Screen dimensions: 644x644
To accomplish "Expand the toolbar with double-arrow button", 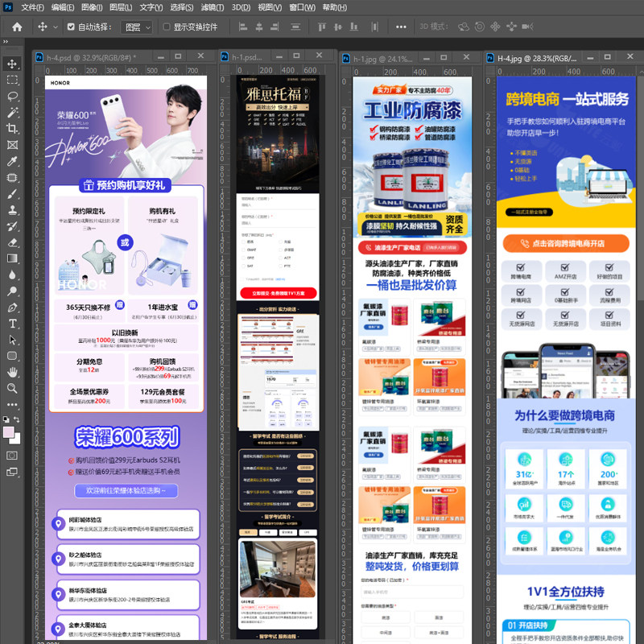I will (x=6, y=42).
